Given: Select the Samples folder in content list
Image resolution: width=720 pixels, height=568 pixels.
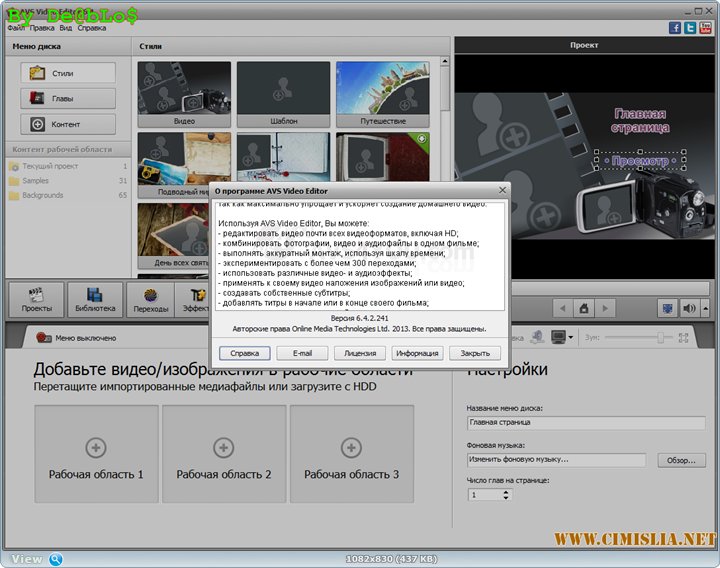Looking at the screenshot, I should tap(36, 180).
